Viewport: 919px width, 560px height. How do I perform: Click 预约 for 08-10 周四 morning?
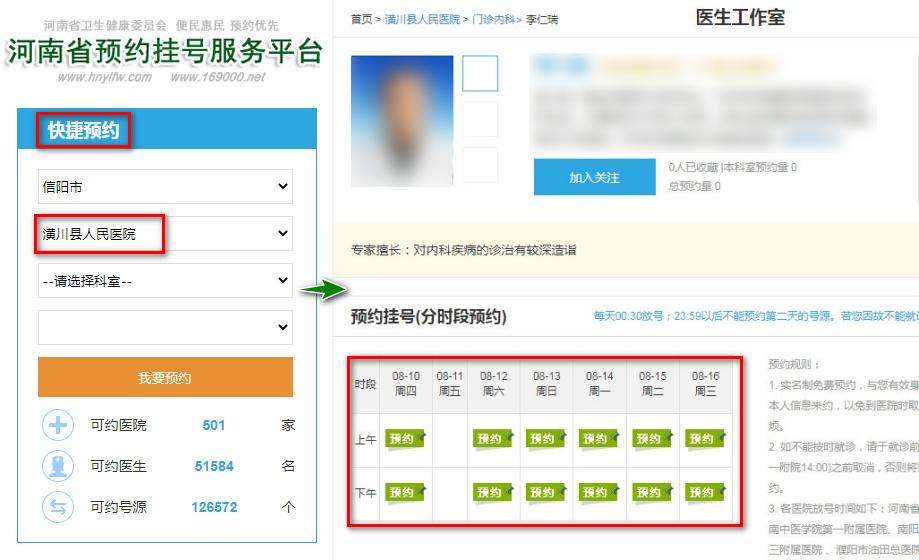tap(404, 439)
